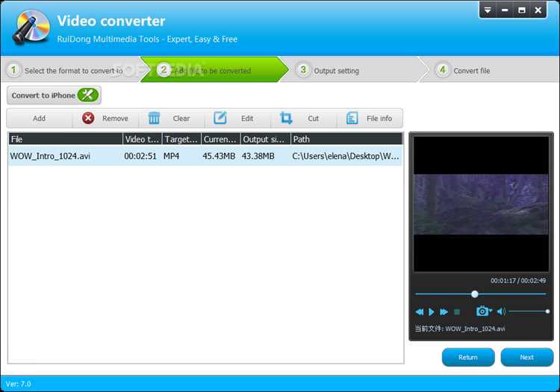Viewport: 560px width, 392px height.
Task: Click the green tools icon beside Convert to iPhone
Action: pyautogui.click(x=88, y=95)
